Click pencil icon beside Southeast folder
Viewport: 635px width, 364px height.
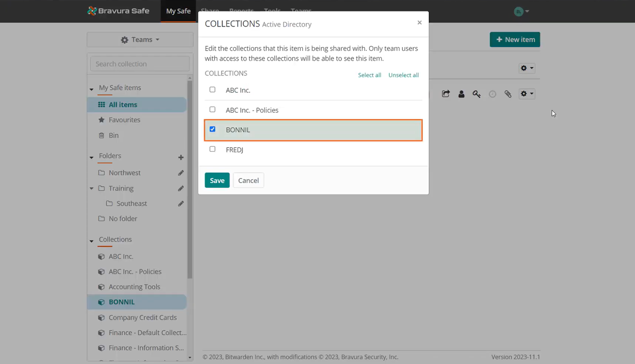point(181,204)
